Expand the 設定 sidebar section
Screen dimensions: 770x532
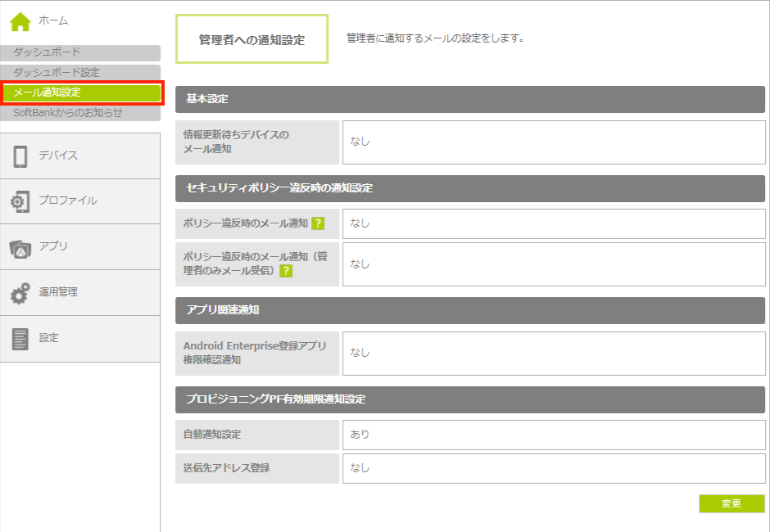[x=49, y=338]
